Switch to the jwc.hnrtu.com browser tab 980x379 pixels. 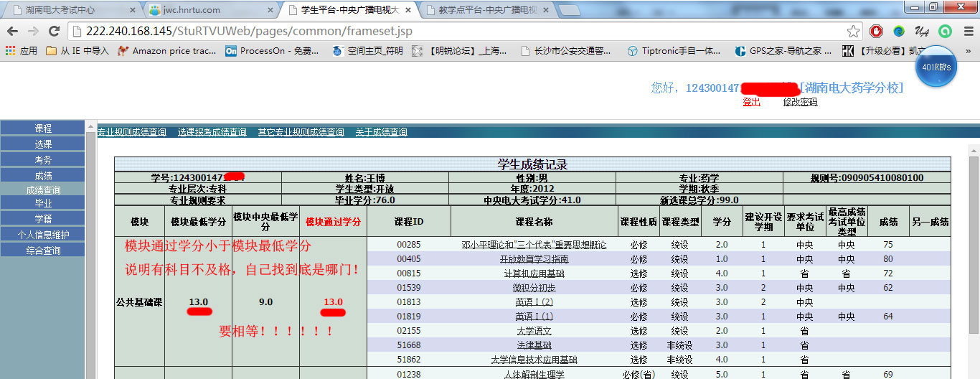coord(208,10)
